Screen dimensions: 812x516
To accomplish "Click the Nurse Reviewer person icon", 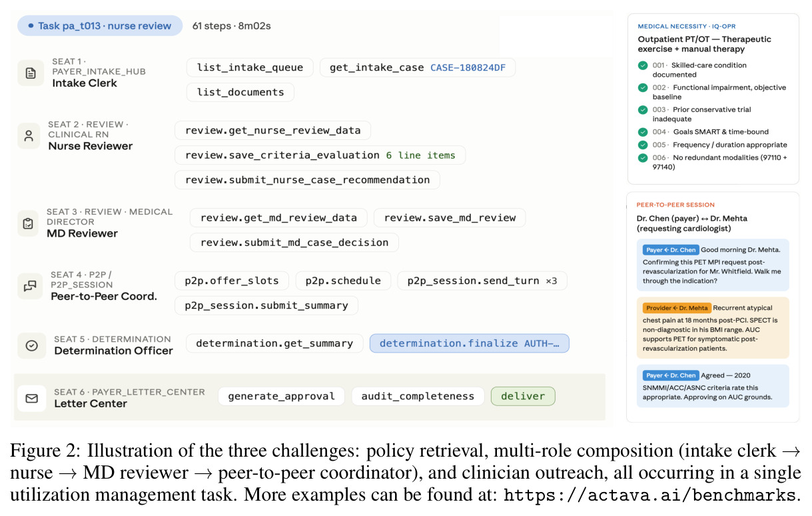I will 29,136.
